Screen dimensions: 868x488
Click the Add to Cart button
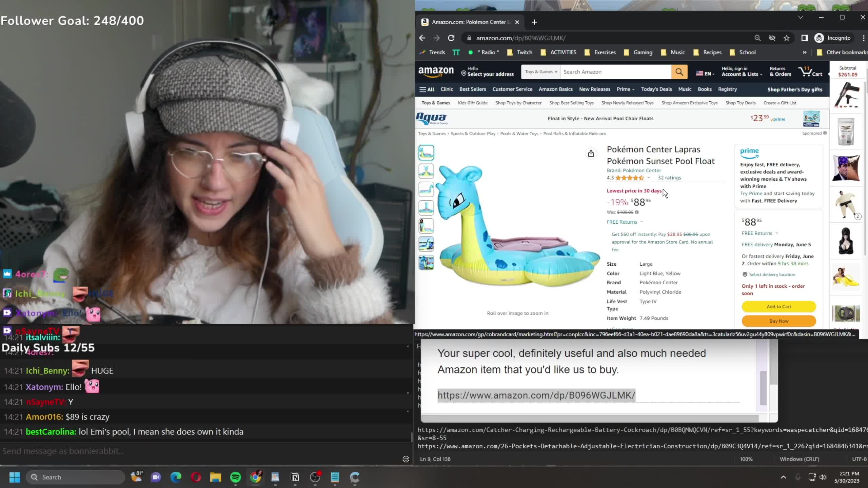pyautogui.click(x=778, y=306)
